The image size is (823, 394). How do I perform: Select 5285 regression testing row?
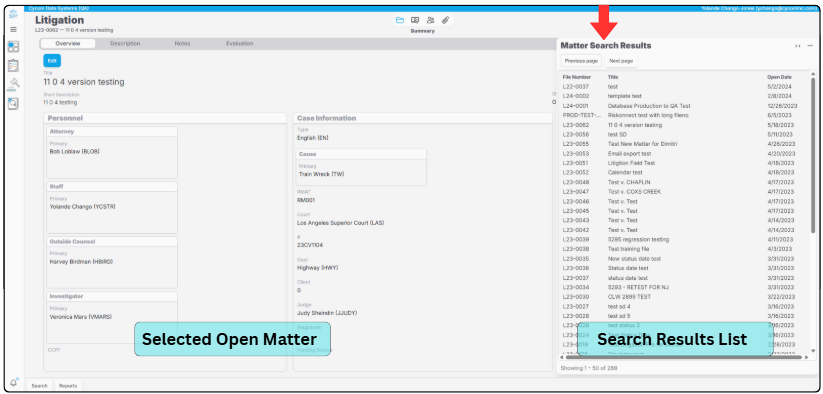coord(685,240)
